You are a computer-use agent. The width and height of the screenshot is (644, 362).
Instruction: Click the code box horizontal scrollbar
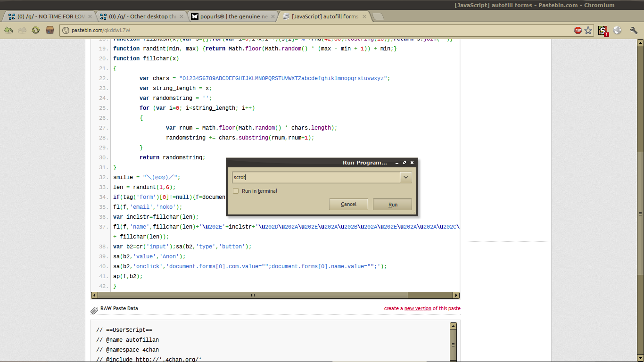tap(253, 295)
